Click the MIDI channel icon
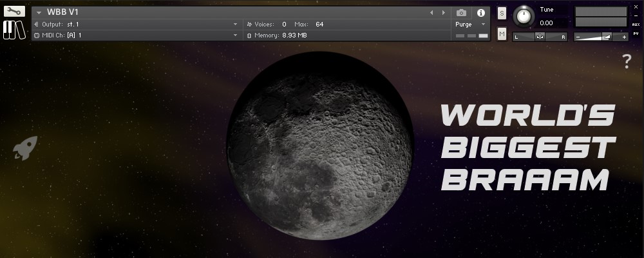 pyautogui.click(x=37, y=35)
